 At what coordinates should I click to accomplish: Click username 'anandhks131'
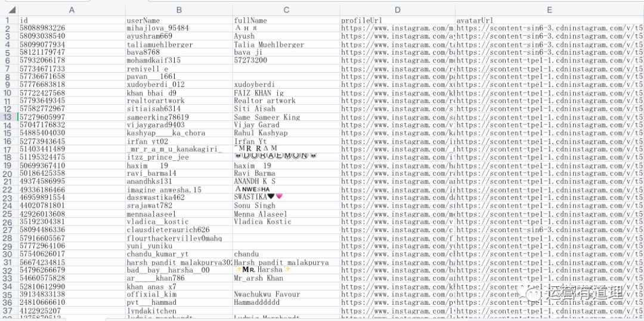[150, 181]
